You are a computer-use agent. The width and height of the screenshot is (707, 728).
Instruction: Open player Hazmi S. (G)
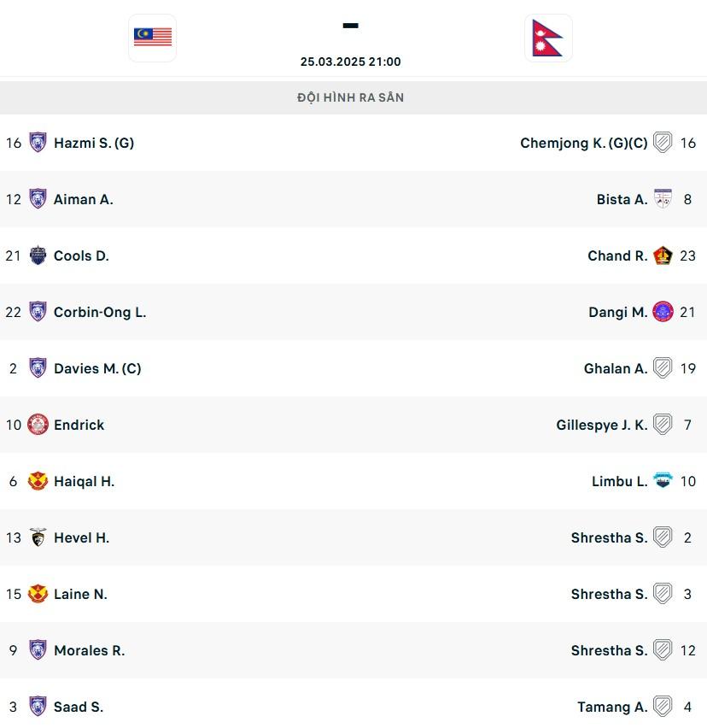[94, 143]
